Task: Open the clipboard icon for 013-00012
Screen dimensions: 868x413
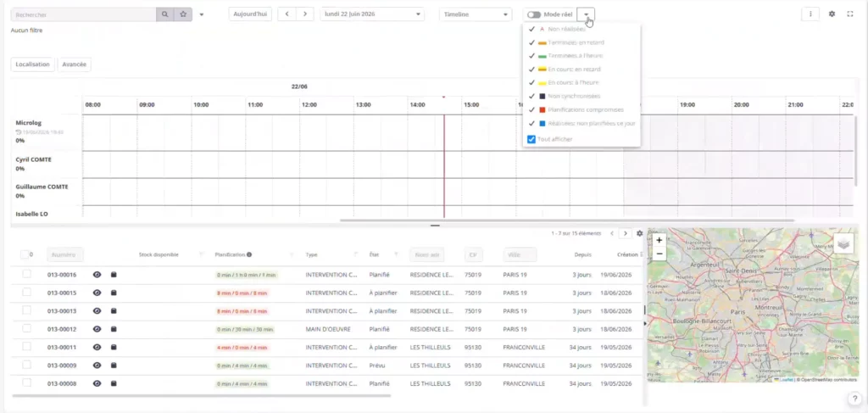Action: point(114,329)
